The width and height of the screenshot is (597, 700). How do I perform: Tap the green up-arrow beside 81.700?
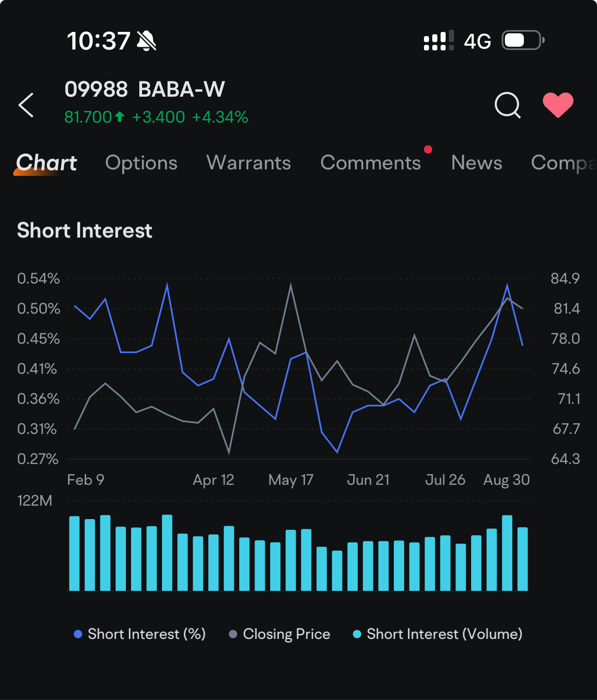[119, 117]
